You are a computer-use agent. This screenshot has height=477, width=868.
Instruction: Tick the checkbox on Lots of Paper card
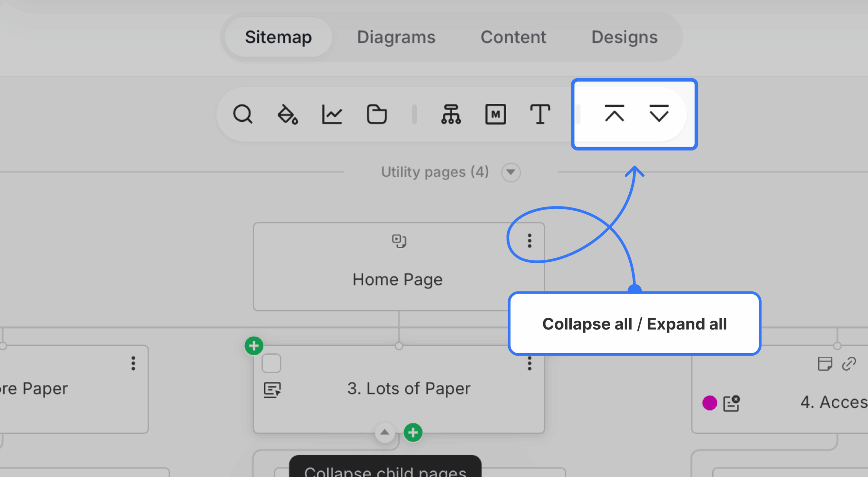[x=271, y=363]
